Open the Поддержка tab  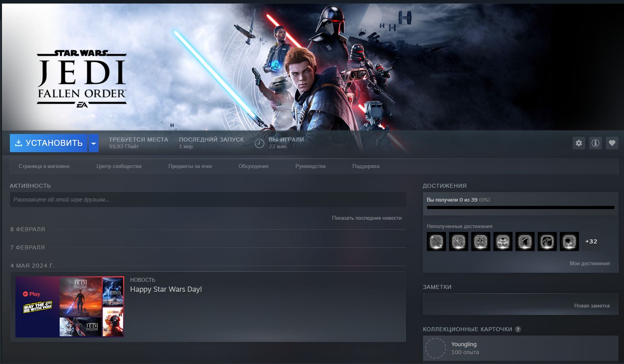click(x=366, y=166)
